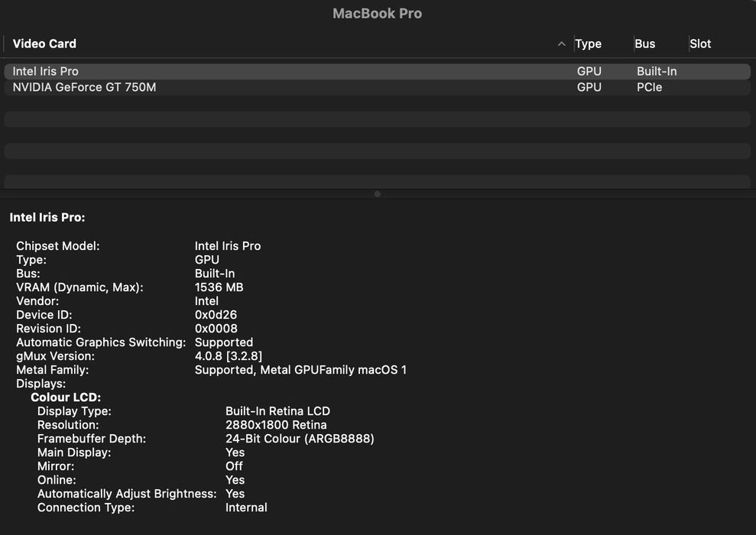
Task: Sort by the Slot column header
Action: pos(700,44)
